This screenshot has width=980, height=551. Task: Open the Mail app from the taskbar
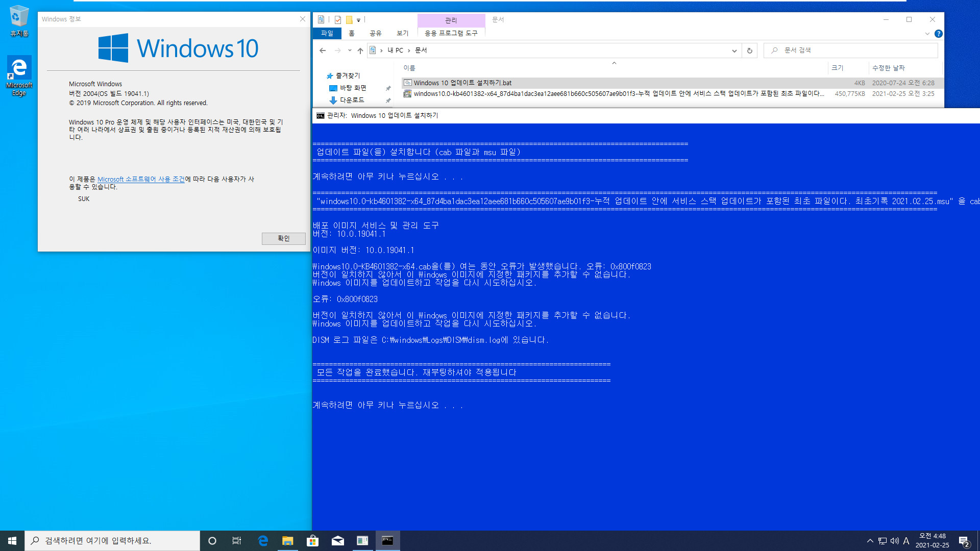(337, 541)
